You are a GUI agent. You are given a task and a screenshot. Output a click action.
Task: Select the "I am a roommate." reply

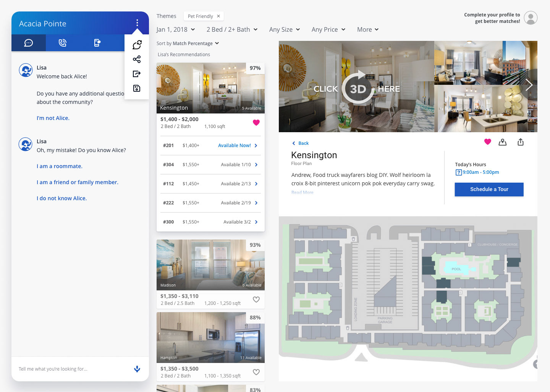pos(60,166)
